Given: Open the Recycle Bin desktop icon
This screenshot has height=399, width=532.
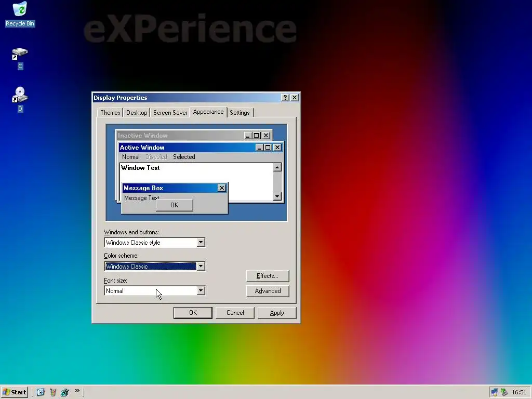Looking at the screenshot, I should click(x=20, y=14).
